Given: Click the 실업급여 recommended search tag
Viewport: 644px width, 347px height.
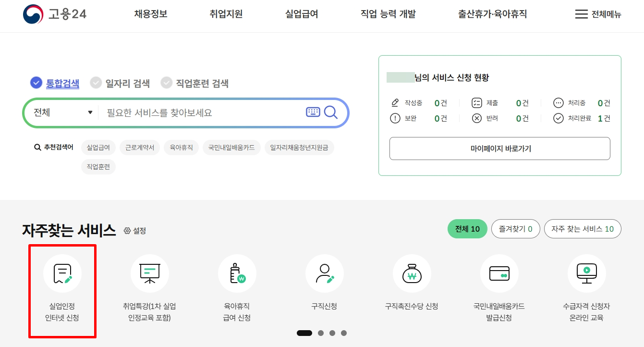Looking at the screenshot, I should click(98, 148).
